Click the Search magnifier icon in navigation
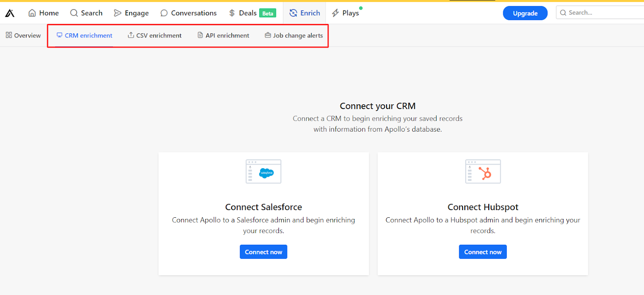The height and width of the screenshot is (295, 644). point(74,13)
